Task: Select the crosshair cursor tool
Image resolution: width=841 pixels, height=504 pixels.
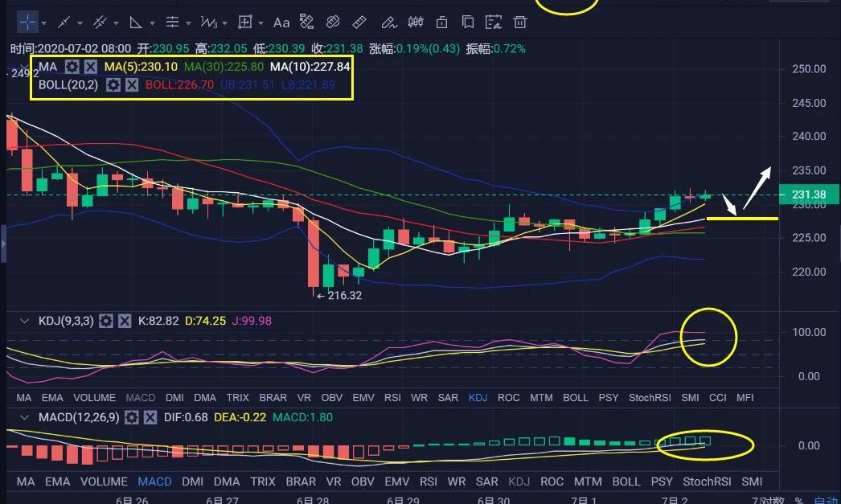Action: click(x=27, y=22)
